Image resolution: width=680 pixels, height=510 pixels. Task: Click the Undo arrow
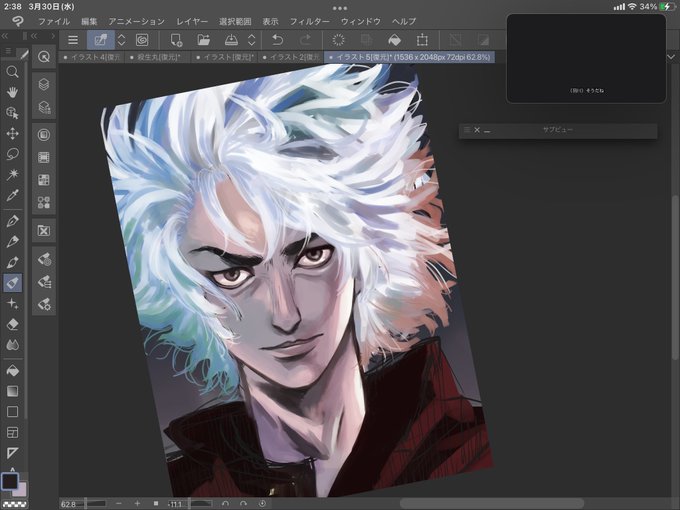pyautogui.click(x=278, y=40)
